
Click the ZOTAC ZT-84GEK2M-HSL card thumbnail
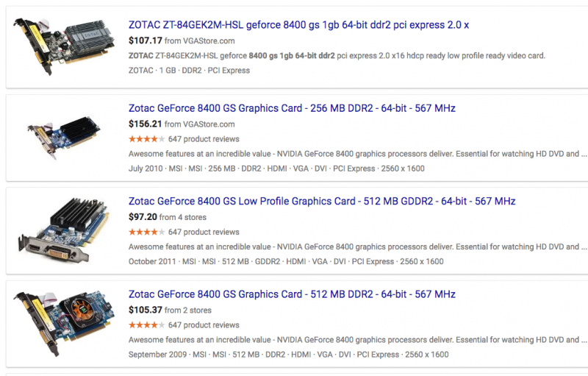64,46
